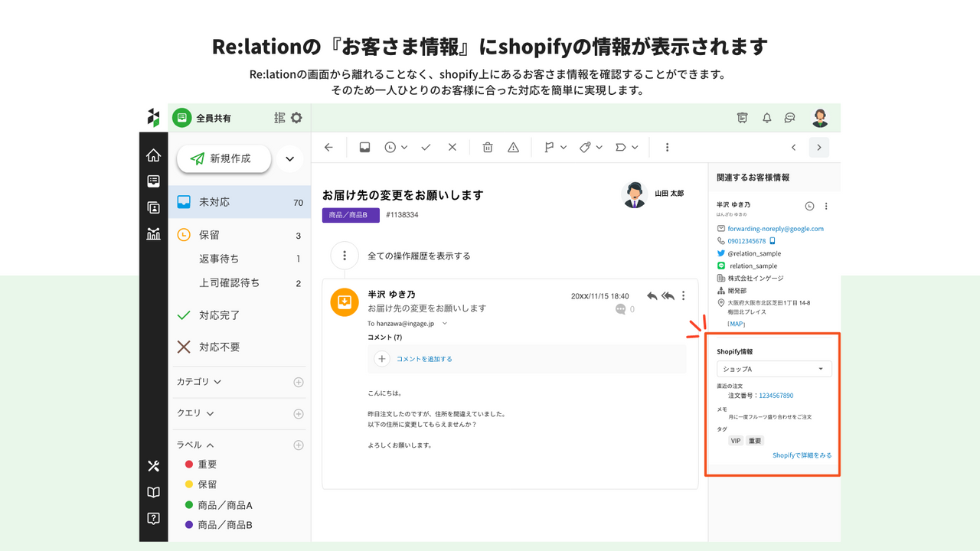This screenshot has height=551, width=980.
Task: Open the help question icon in the sidebar
Action: point(153,518)
